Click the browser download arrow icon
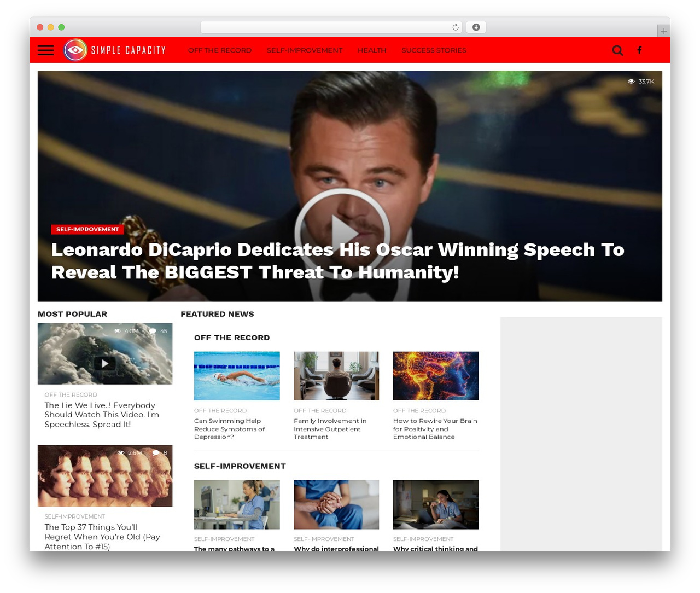The height and width of the screenshot is (593, 700). click(476, 27)
